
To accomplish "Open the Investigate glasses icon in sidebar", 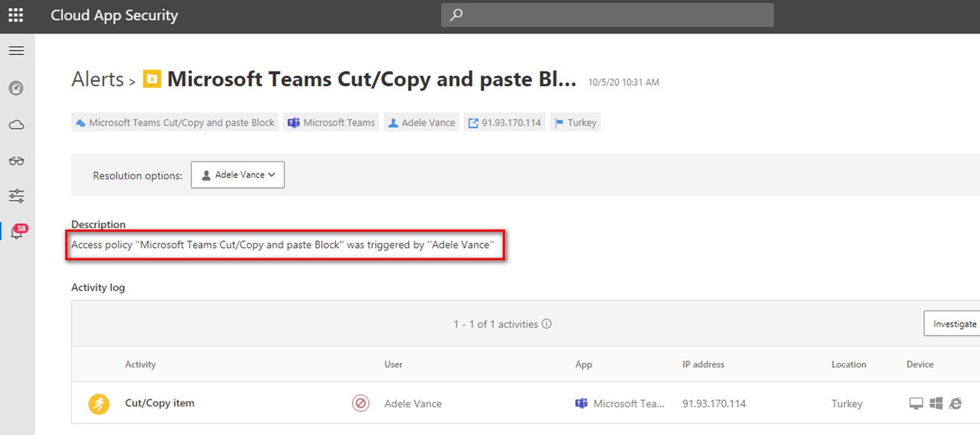I will 16,161.
